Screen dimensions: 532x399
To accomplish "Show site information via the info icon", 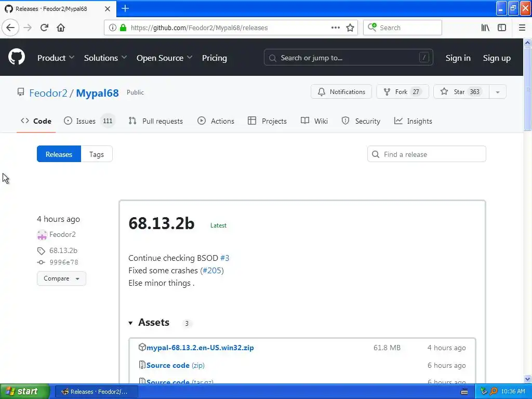I will [112, 28].
